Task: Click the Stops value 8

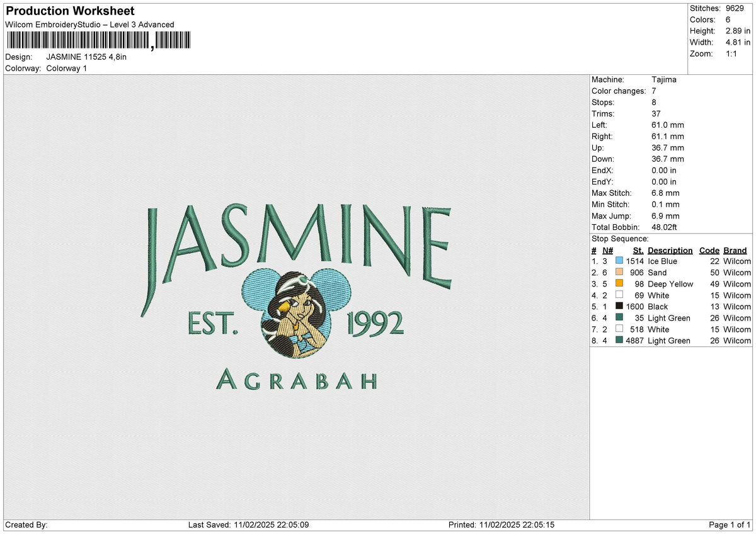Action: click(654, 103)
